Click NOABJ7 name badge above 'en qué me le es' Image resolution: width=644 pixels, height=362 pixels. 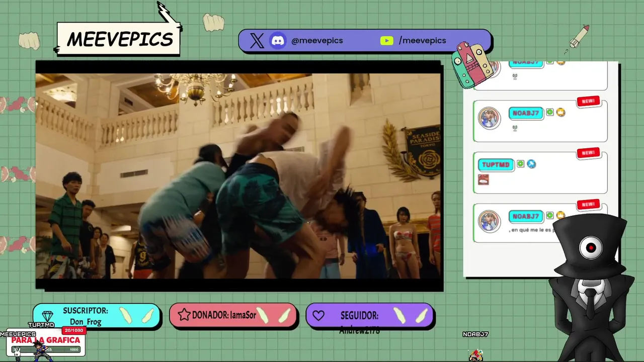pyautogui.click(x=526, y=216)
